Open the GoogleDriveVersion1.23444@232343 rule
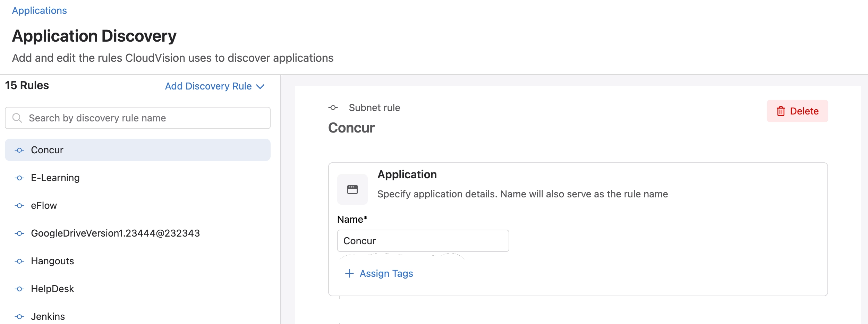The height and width of the screenshot is (324, 868). [x=138, y=233]
